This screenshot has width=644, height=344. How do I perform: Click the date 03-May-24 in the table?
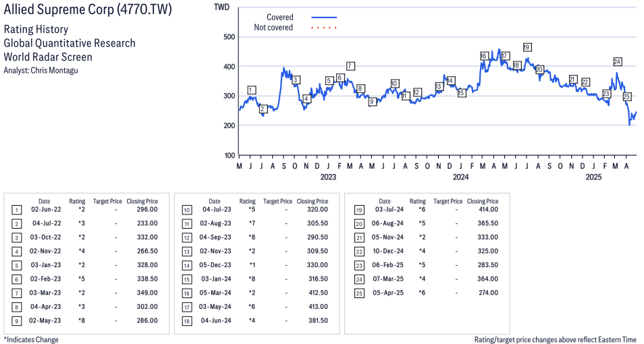[x=215, y=307]
